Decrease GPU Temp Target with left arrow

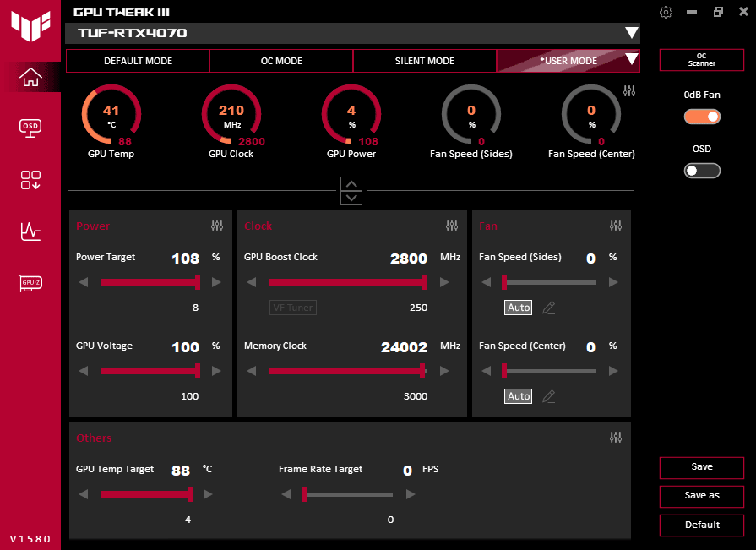pos(84,494)
